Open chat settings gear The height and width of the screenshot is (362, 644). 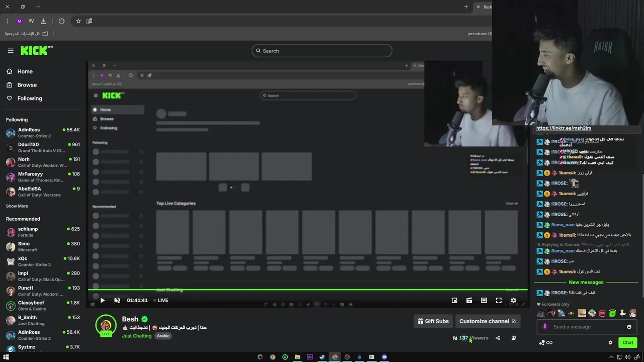coord(610,342)
